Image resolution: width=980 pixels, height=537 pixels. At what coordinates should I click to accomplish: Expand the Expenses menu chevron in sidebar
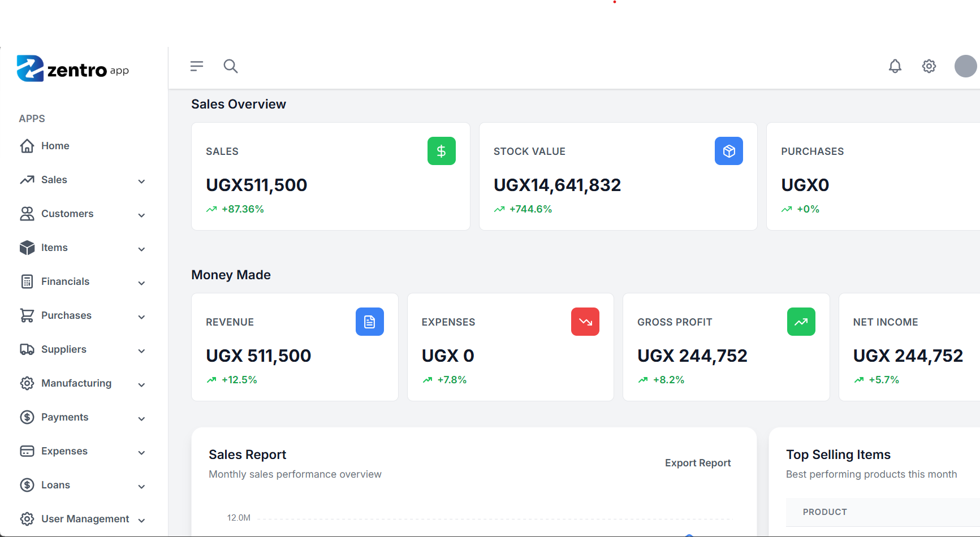(x=141, y=453)
